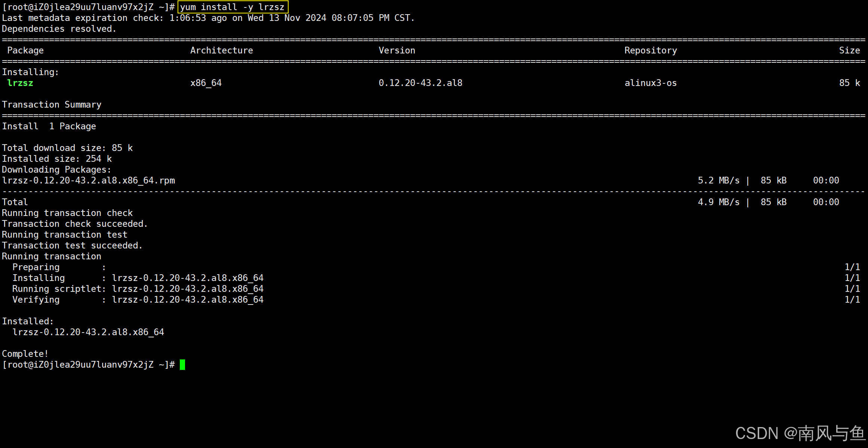Click the Version column header
The height and width of the screenshot is (448, 868).
tap(397, 50)
